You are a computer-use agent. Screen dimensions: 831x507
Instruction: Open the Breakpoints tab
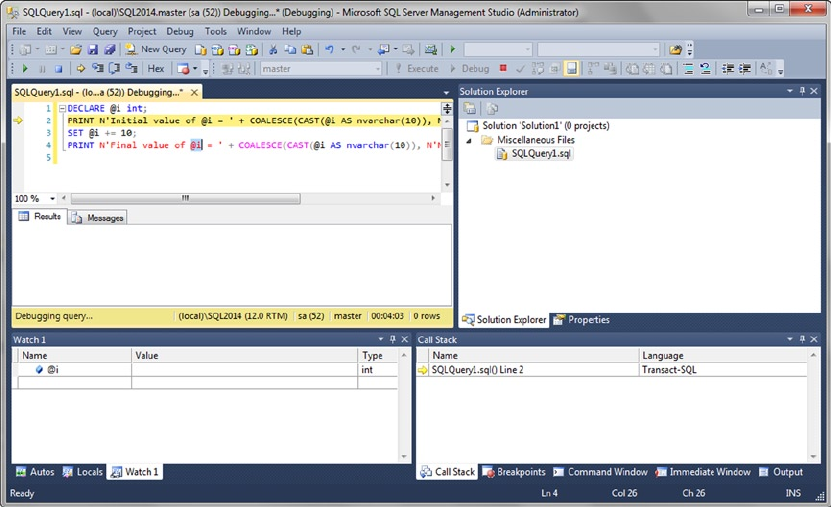[x=514, y=472]
